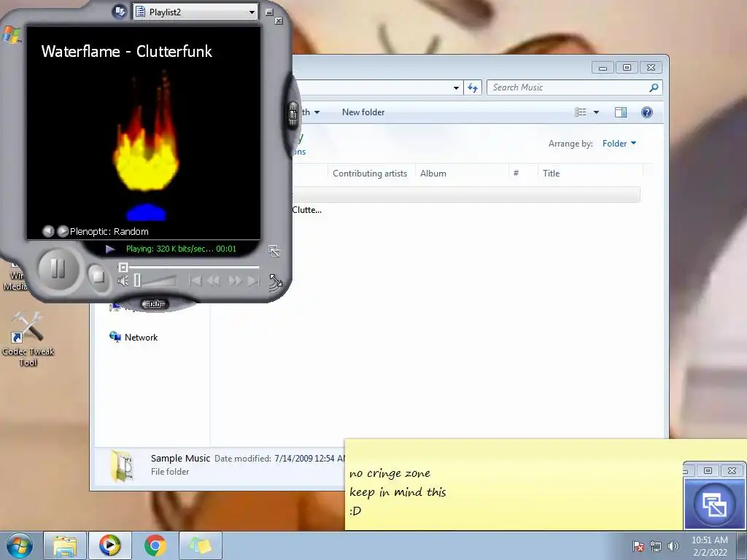Switch media player to full mode
This screenshot has height=560, width=747.
(x=274, y=251)
